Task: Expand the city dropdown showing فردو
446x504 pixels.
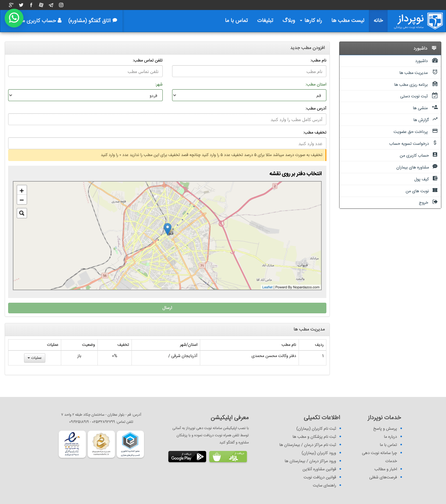Action: [85, 95]
